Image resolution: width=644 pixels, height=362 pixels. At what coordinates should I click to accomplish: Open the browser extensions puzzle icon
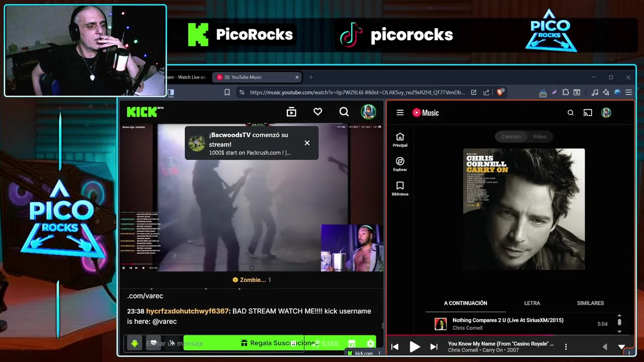pos(566,93)
